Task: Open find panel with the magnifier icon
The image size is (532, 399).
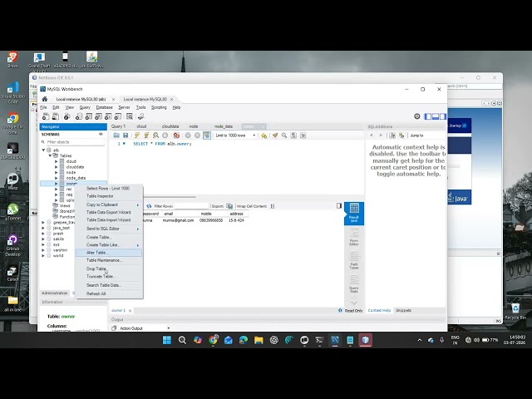Action: pyautogui.click(x=284, y=135)
